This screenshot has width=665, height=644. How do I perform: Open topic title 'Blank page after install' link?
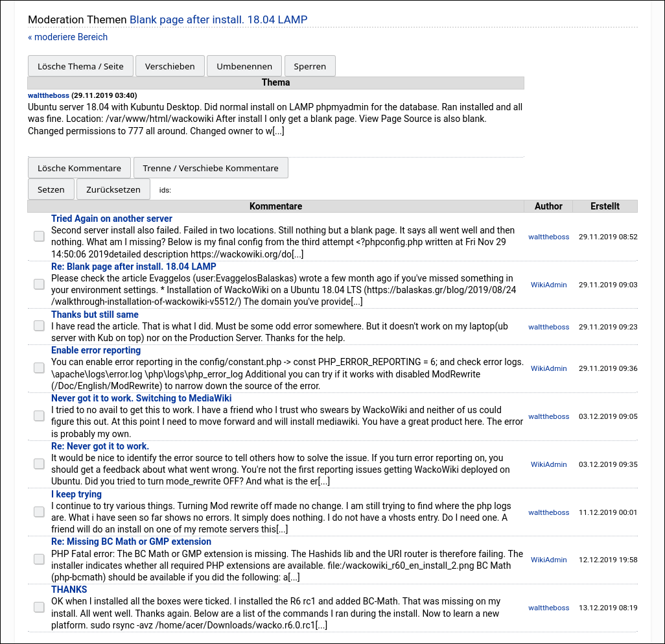[x=218, y=19]
